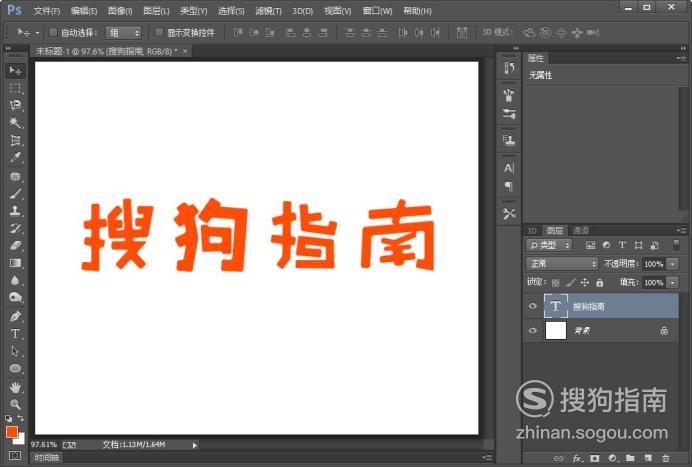Select the Brush tool

tap(15, 193)
